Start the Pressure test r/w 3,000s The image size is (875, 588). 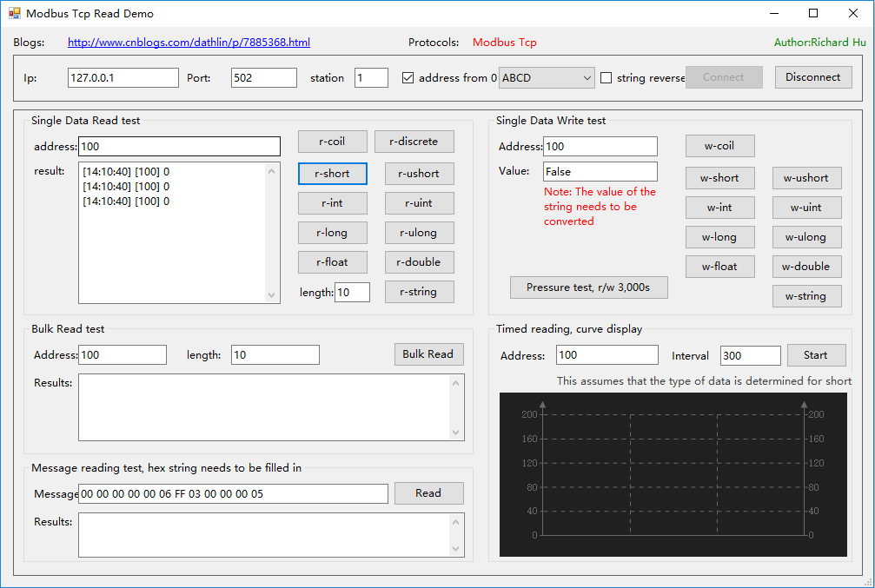coord(589,287)
